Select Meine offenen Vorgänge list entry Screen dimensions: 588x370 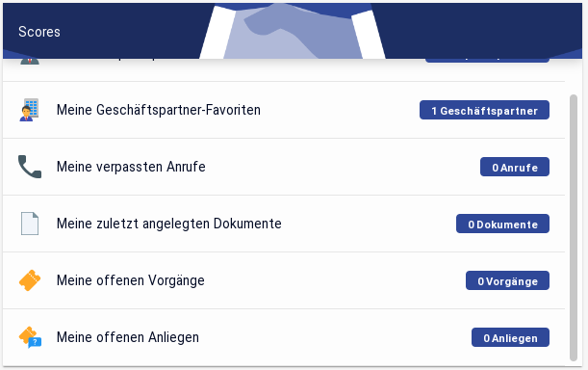(284, 280)
